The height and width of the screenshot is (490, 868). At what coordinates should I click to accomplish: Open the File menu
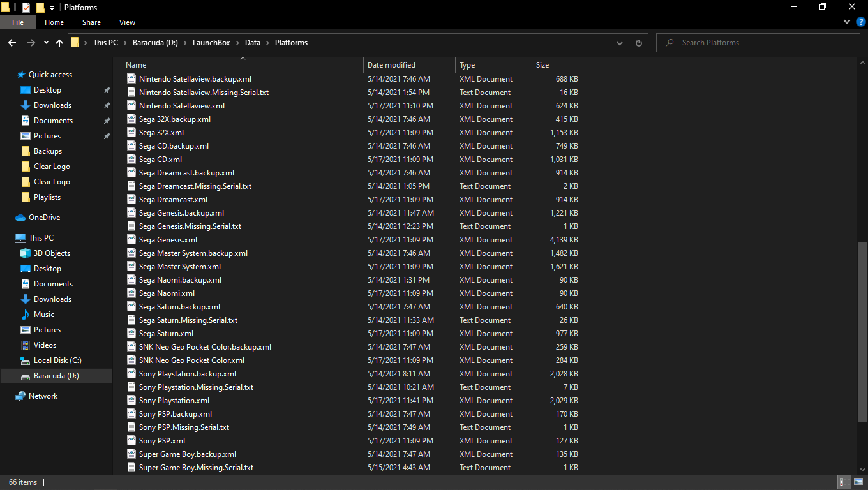click(18, 22)
